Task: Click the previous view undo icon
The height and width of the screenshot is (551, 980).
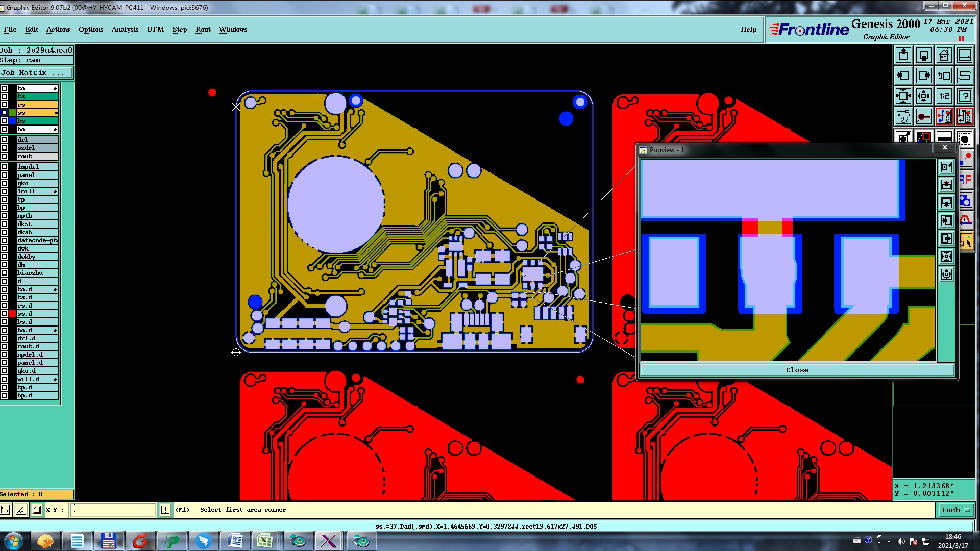Action: point(944,76)
